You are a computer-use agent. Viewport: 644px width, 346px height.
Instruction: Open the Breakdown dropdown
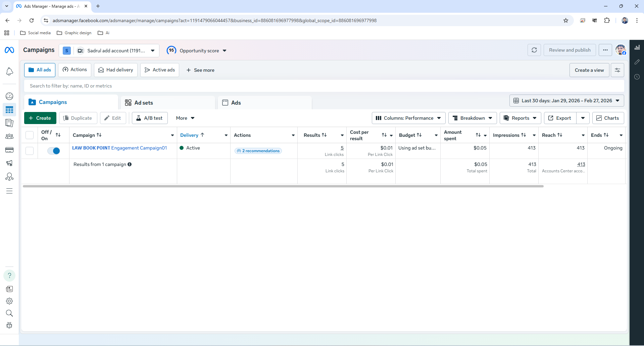pos(472,118)
